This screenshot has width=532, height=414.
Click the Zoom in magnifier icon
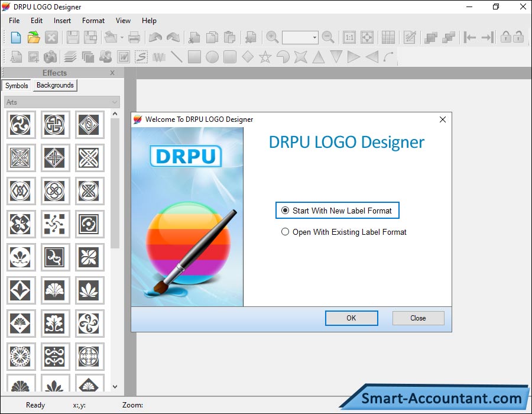(272, 37)
